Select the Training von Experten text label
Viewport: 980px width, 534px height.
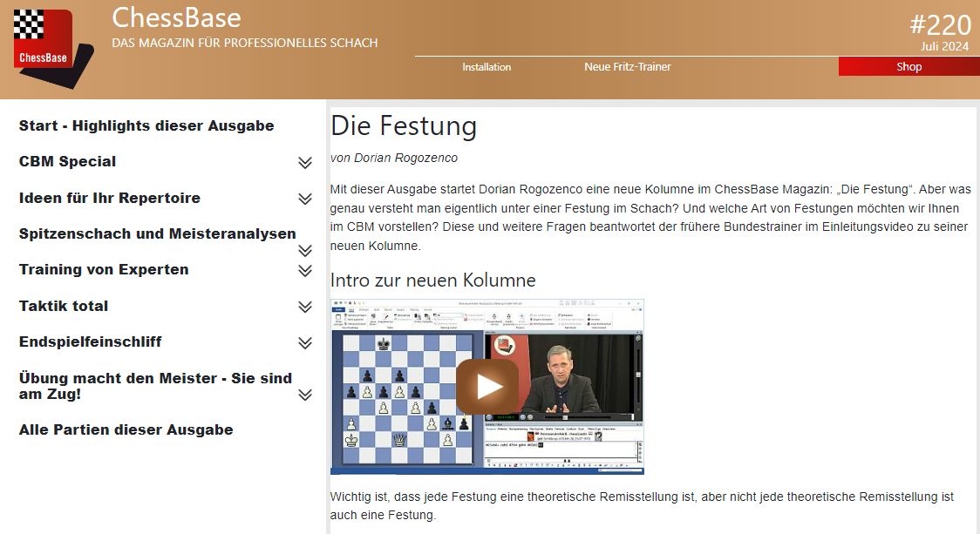click(104, 270)
